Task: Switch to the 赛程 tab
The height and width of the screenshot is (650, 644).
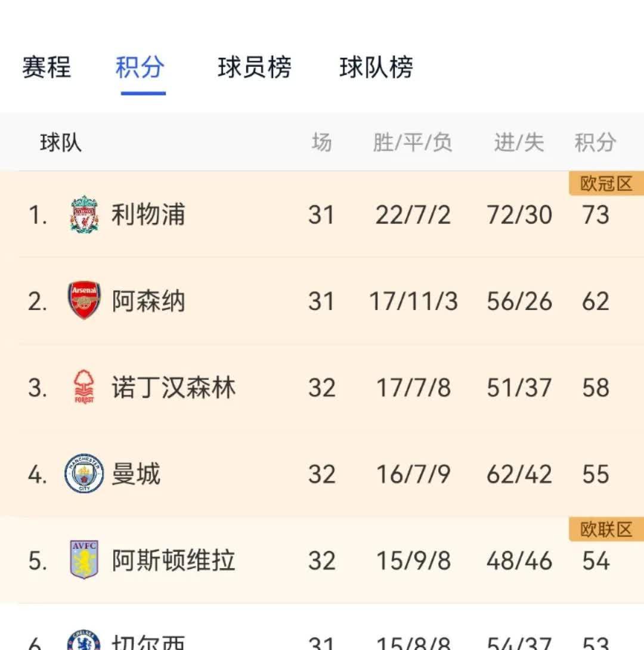Action: (x=45, y=69)
